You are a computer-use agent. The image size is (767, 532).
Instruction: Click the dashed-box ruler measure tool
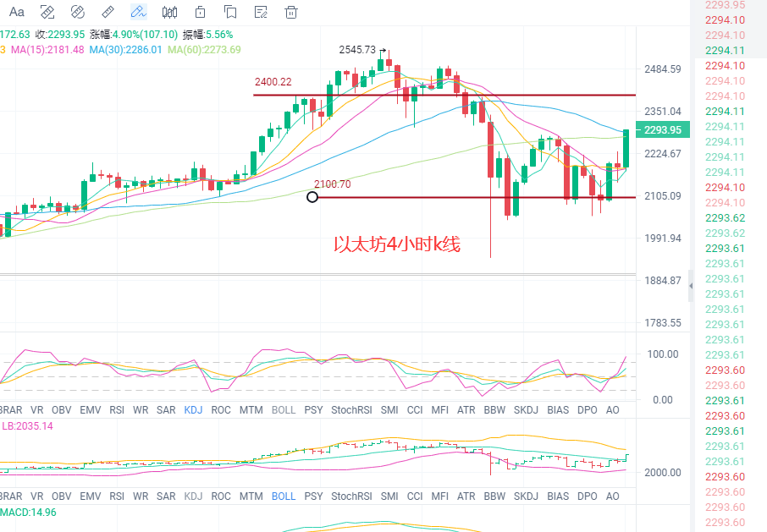(47, 12)
